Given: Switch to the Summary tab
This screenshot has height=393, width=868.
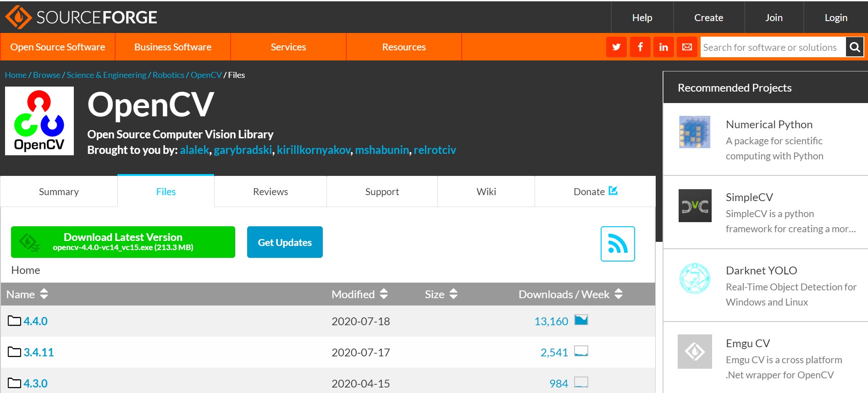Looking at the screenshot, I should tap(59, 191).
